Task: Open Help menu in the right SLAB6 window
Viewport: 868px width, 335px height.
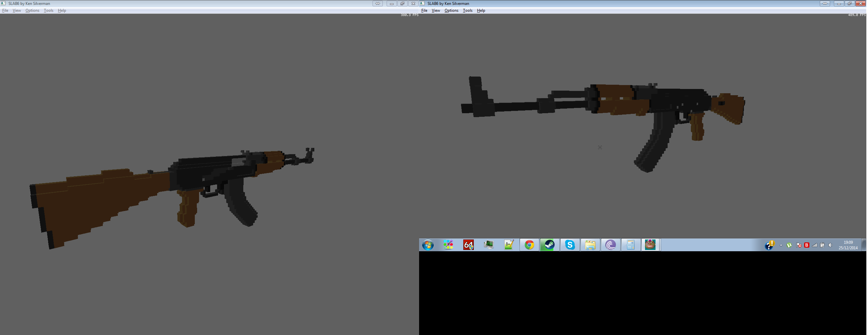Action: [481, 10]
